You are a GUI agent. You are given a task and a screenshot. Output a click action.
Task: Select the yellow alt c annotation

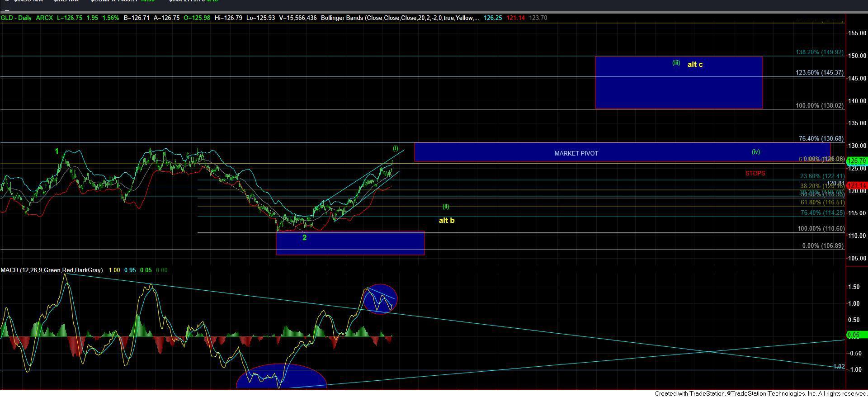coord(695,65)
